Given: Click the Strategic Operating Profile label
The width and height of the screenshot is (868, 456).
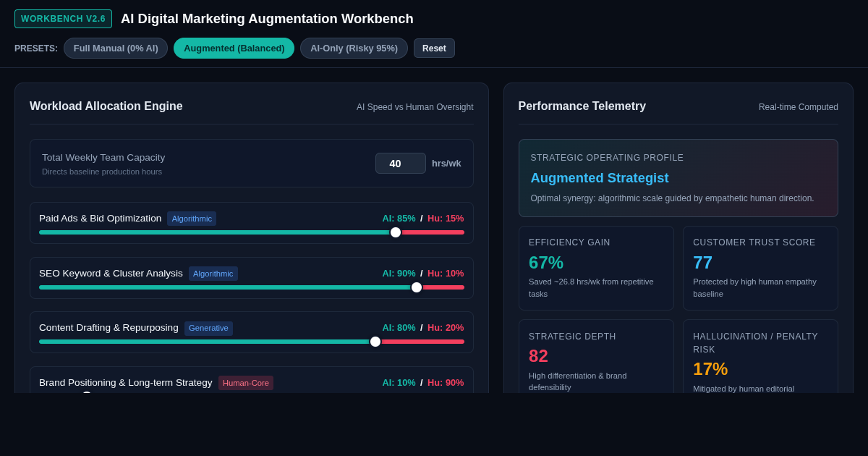Looking at the screenshot, I should pos(607,158).
